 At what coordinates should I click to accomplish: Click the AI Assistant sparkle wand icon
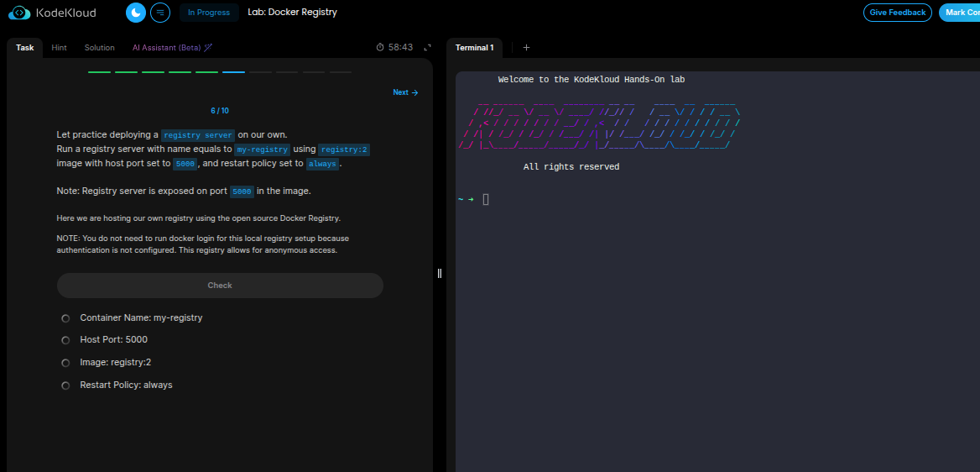pos(209,48)
